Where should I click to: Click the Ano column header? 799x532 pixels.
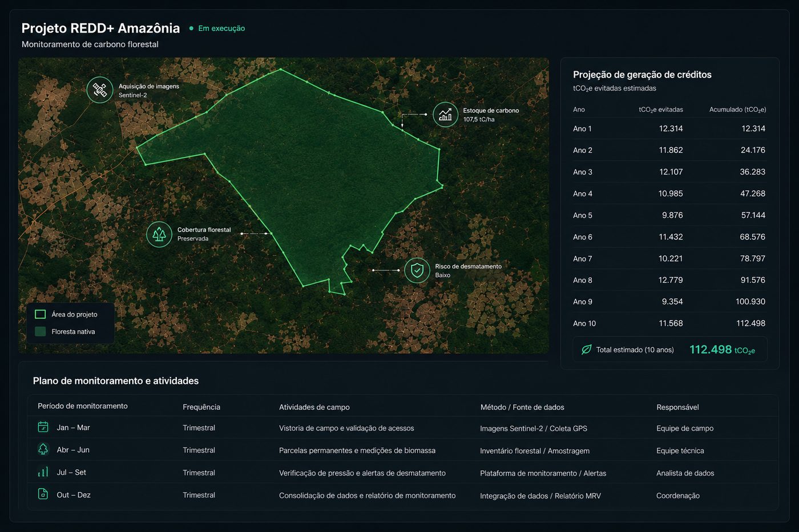579,109
